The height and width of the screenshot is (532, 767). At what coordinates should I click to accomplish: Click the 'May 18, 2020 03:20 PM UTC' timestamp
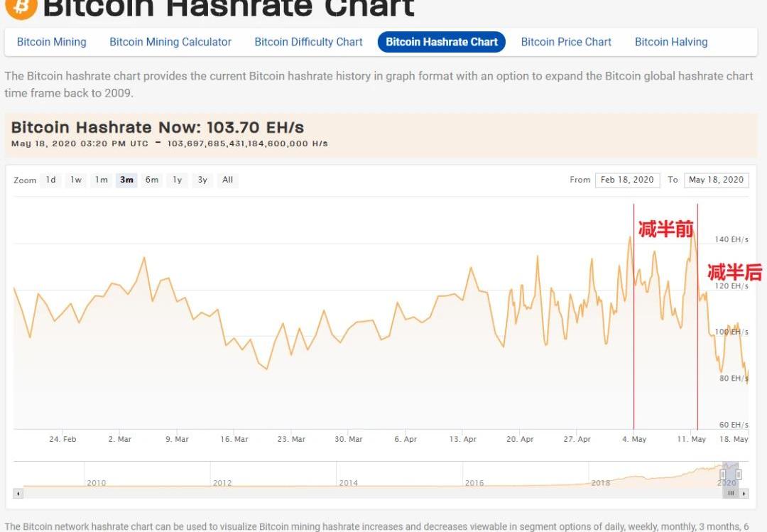click(80, 144)
